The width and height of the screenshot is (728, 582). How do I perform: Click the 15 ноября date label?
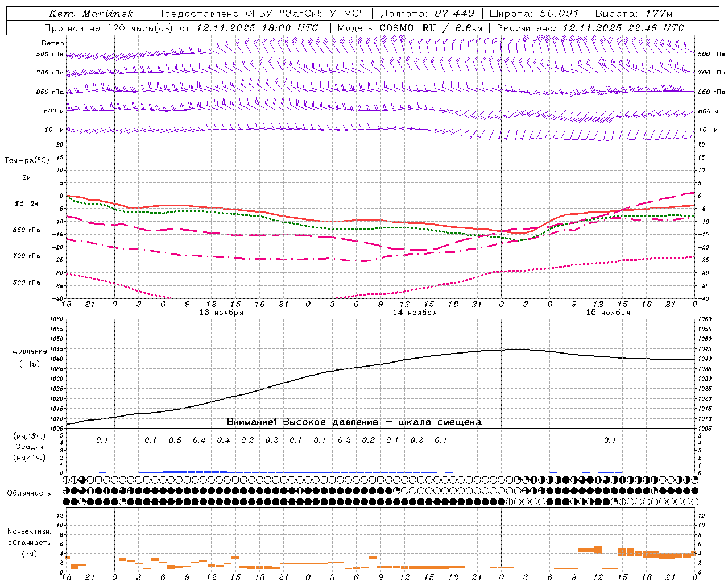[608, 313]
